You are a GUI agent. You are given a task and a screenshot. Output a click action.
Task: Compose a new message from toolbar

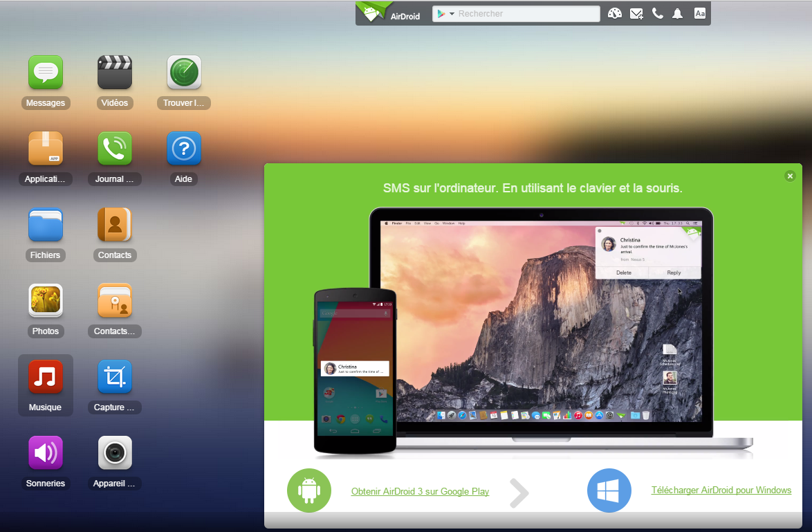tap(636, 14)
